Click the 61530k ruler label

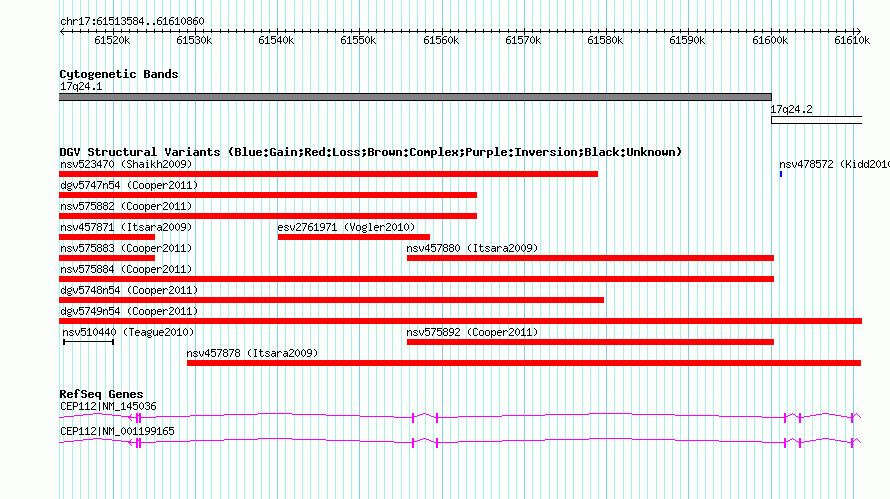click(x=194, y=40)
